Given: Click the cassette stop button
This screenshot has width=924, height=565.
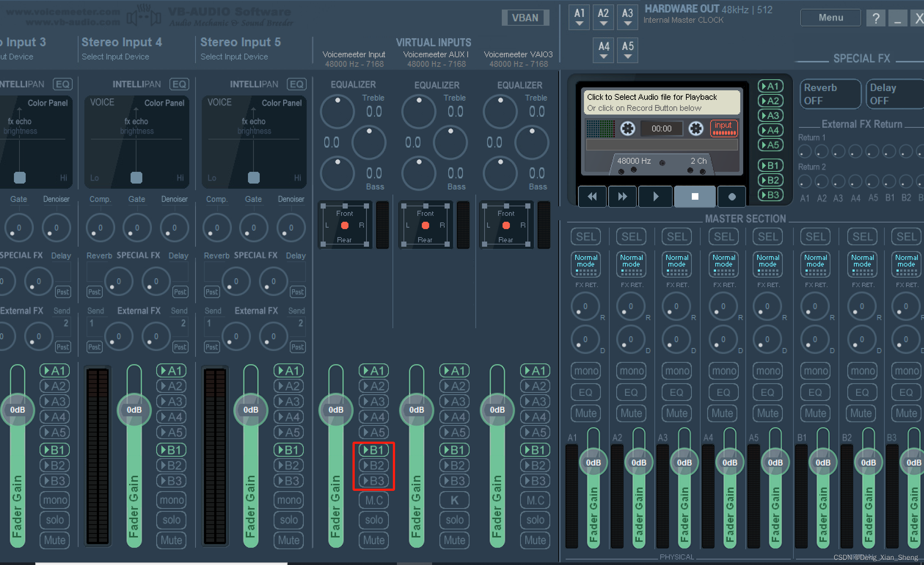Looking at the screenshot, I should click(x=694, y=196).
